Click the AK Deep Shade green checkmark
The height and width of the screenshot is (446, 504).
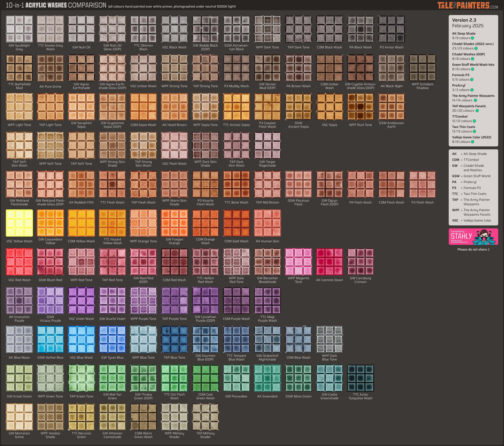click(x=472, y=38)
